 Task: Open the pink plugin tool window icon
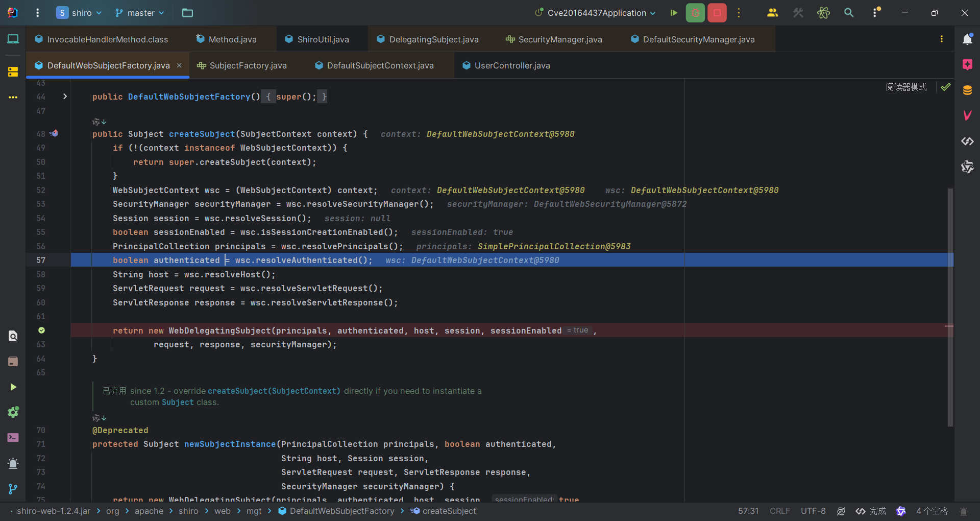[967, 64]
